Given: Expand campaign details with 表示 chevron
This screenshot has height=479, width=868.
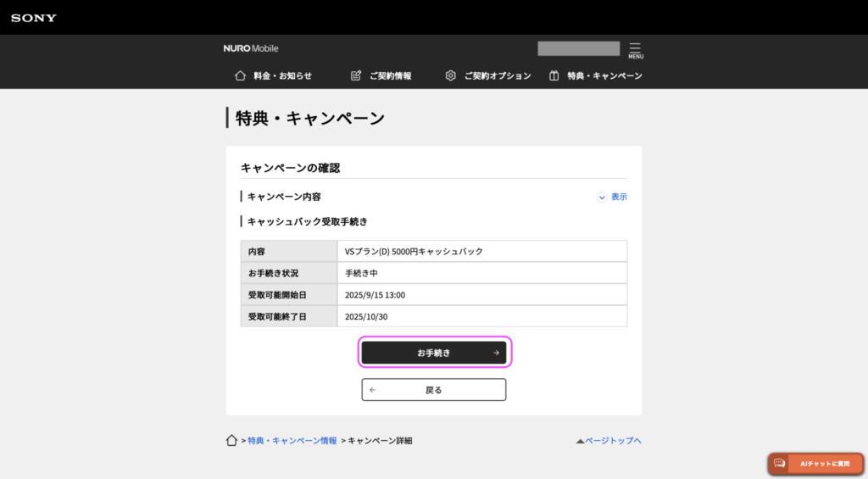Looking at the screenshot, I should [x=603, y=197].
